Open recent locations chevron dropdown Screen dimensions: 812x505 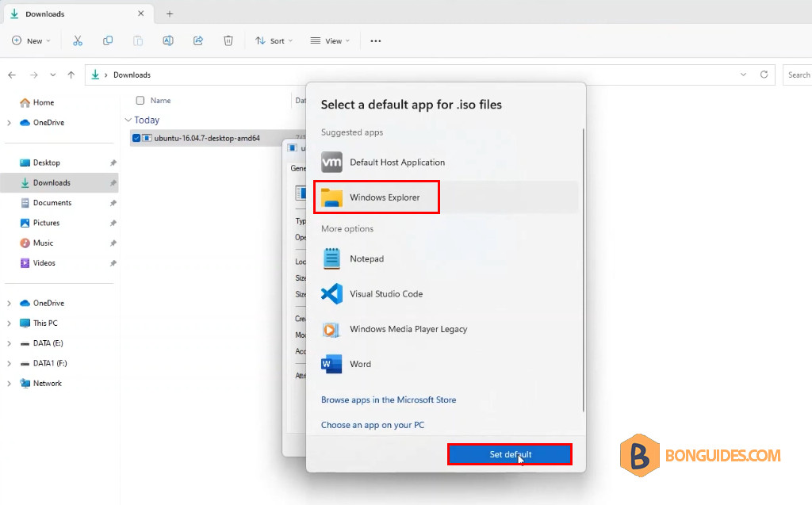(53, 75)
